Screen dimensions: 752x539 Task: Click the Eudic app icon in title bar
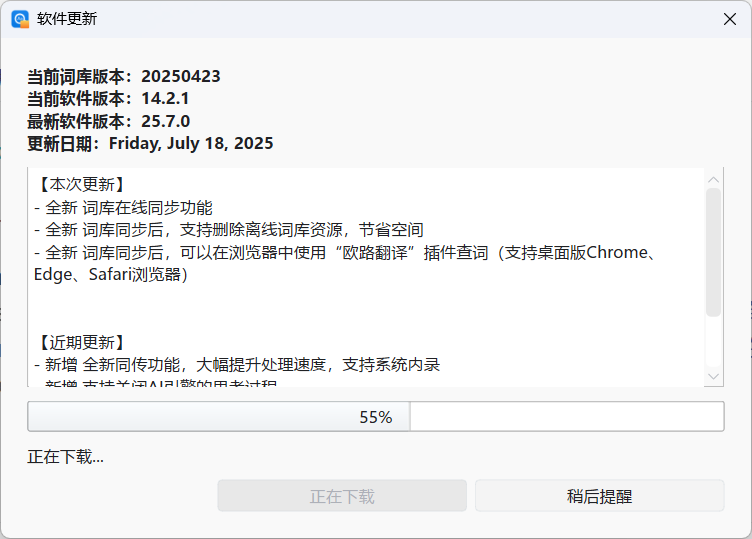coord(20,19)
